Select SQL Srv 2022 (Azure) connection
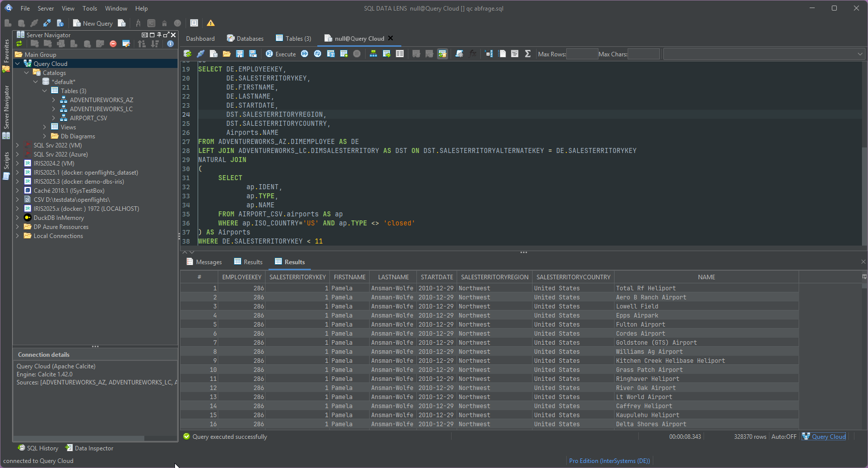The height and width of the screenshot is (468, 868). (60, 154)
